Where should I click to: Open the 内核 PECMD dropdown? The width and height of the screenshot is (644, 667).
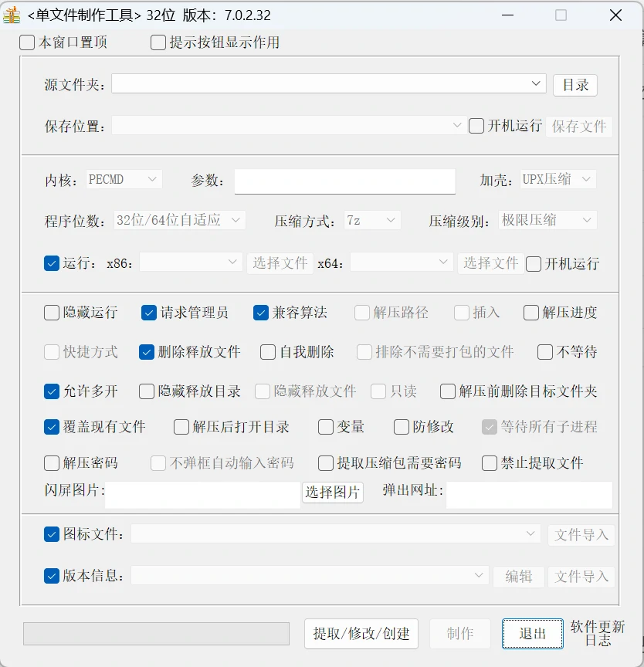[124, 179]
